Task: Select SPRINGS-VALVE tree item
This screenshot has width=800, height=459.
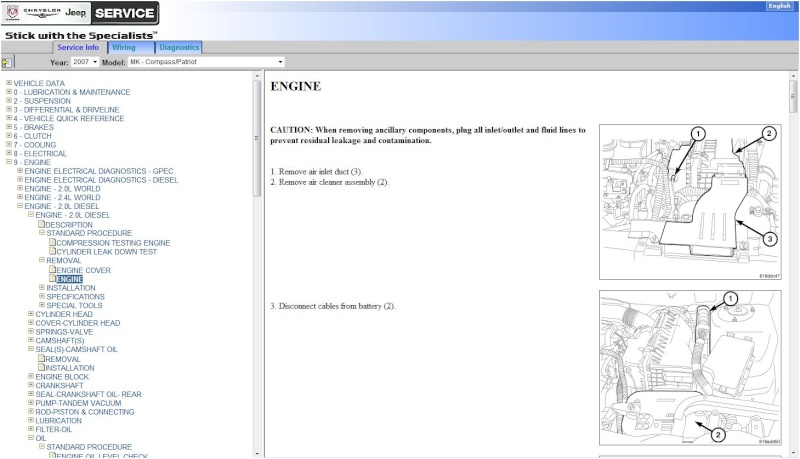Action: [x=64, y=332]
